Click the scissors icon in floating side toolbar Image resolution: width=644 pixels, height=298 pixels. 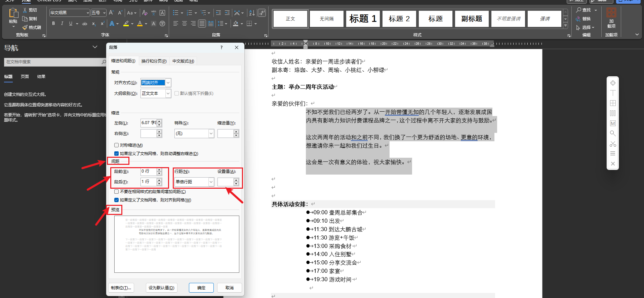pyautogui.click(x=613, y=144)
